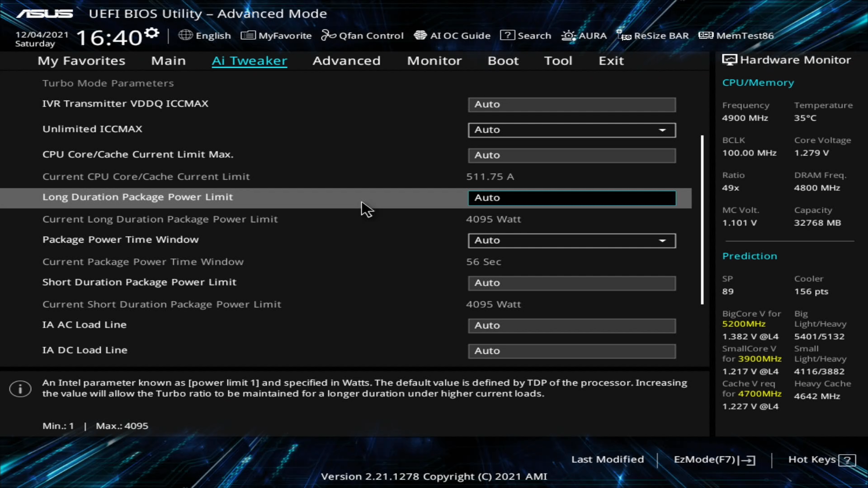Viewport: 868px width, 488px height.
Task: Click Short Duration Package Power Limit field
Action: click(572, 283)
